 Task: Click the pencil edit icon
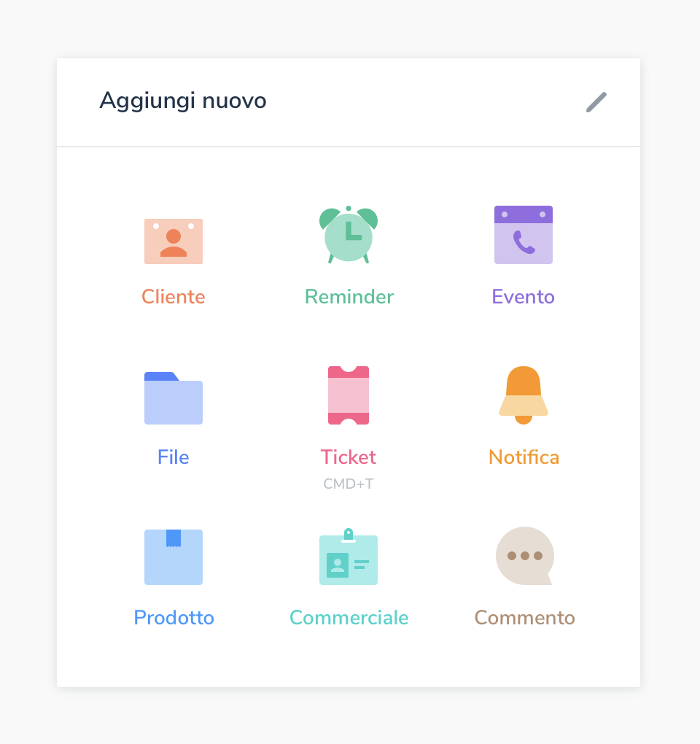coord(596,102)
